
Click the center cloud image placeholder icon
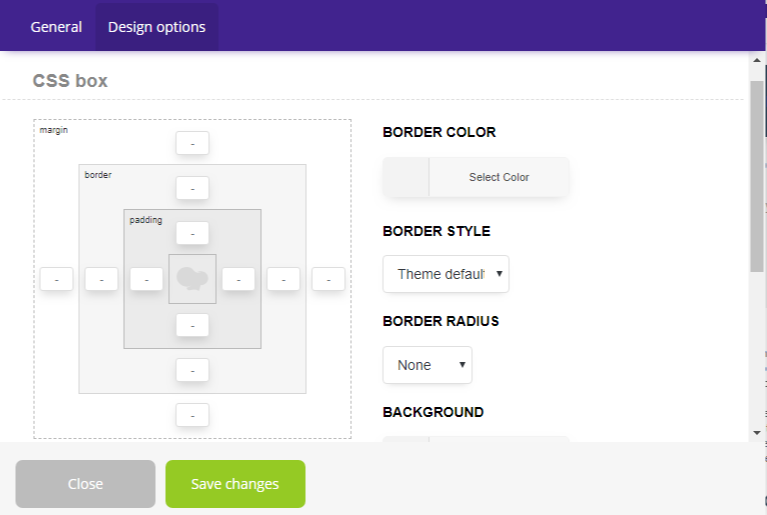[192, 279]
